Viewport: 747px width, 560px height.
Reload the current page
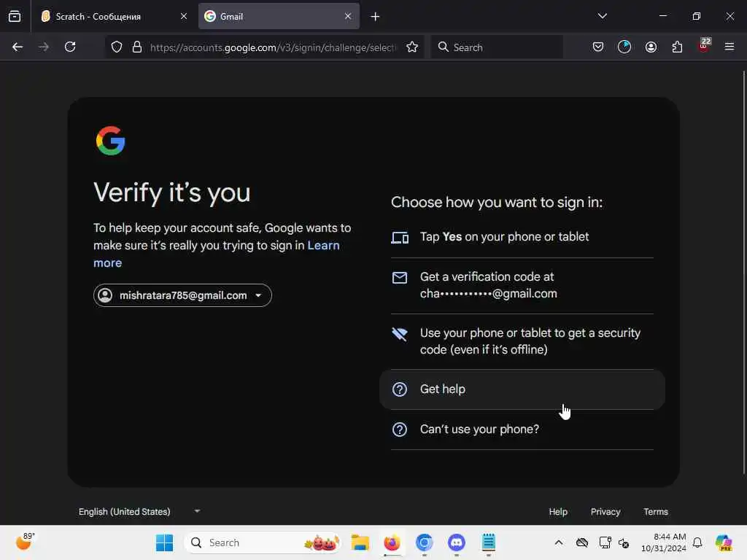click(x=70, y=47)
